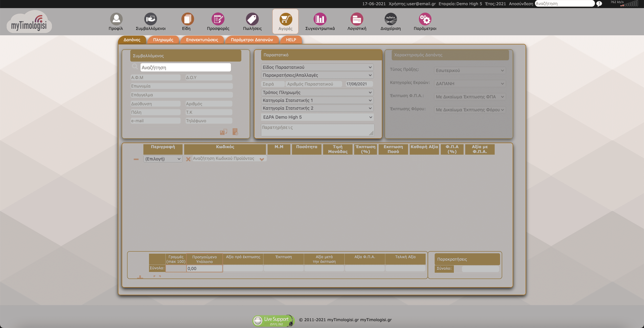Click the red X beside product code search
The image size is (644, 328).
(189, 158)
